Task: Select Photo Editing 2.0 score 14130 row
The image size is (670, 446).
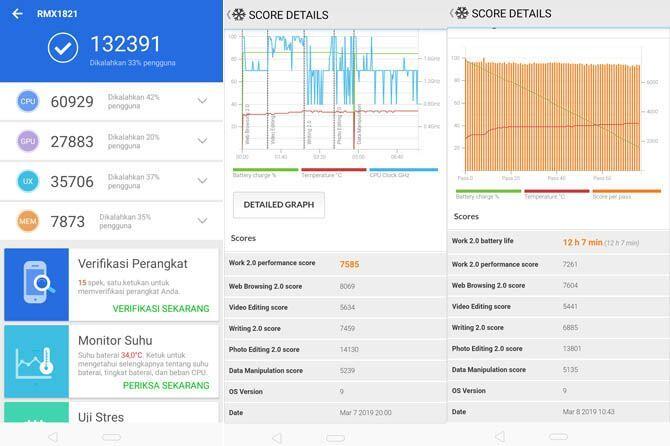Action: (335, 349)
